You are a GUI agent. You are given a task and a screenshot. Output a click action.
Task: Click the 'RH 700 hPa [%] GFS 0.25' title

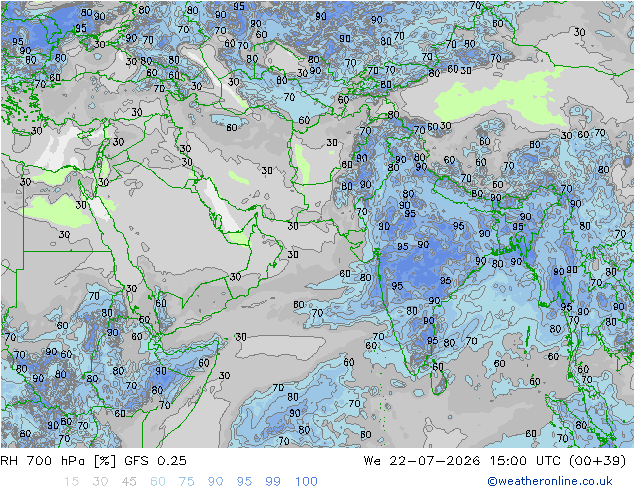click(x=93, y=460)
